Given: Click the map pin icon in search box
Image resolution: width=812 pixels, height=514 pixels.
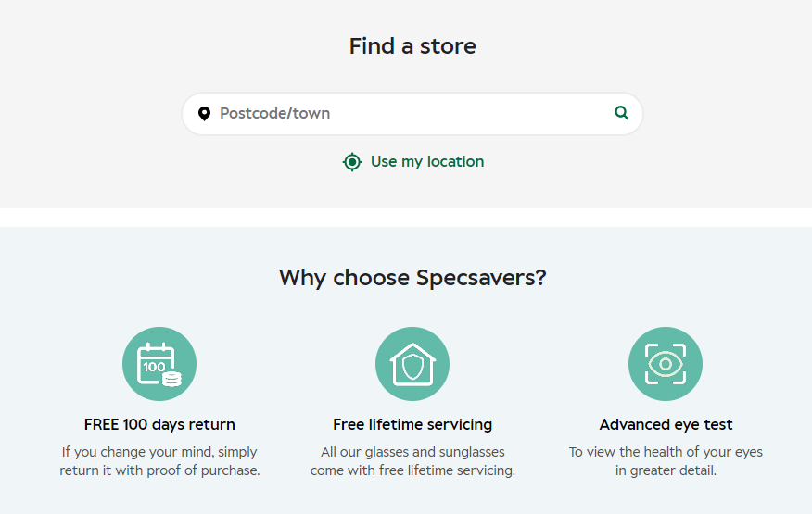Looking at the screenshot, I should tap(205, 114).
